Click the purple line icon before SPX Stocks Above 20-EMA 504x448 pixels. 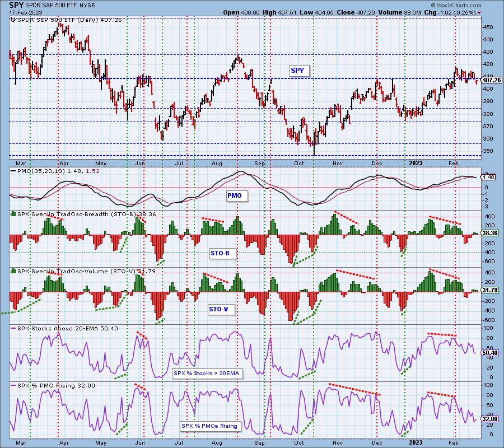click(13, 329)
